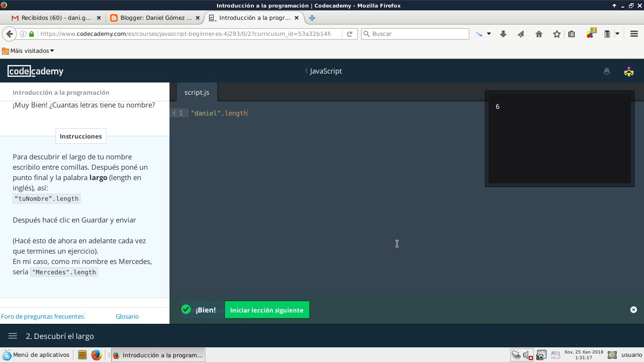
Task: Click the URL address bar
Action: 185,34
